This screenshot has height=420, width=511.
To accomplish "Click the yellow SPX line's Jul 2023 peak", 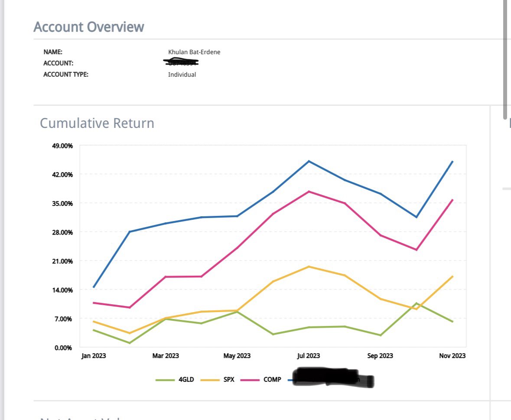I will (309, 267).
